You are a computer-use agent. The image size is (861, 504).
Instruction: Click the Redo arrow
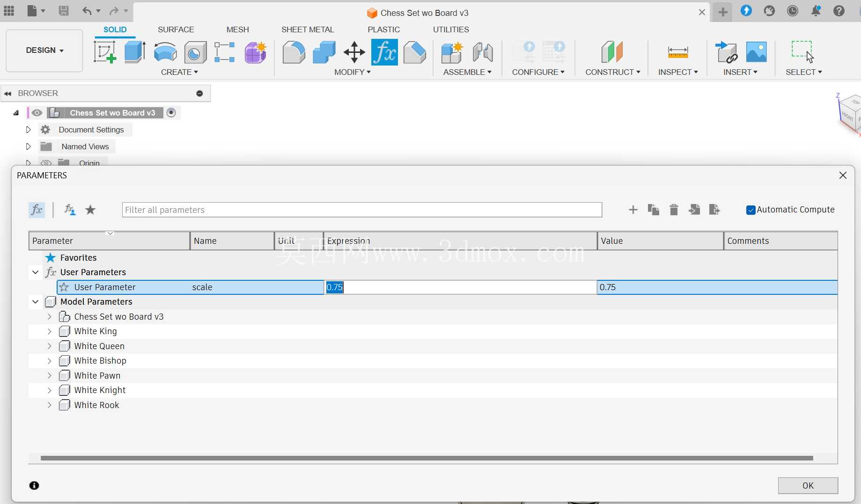tap(114, 11)
